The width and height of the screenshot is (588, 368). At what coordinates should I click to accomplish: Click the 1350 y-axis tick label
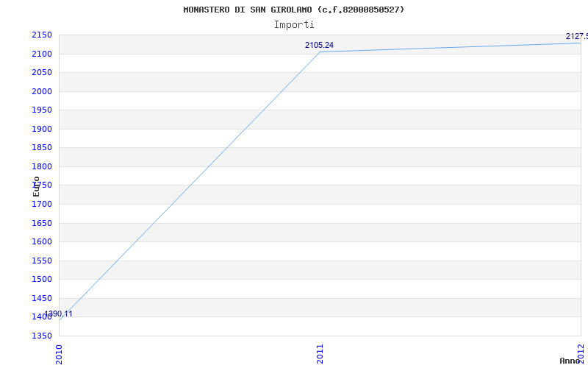pyautogui.click(x=42, y=336)
